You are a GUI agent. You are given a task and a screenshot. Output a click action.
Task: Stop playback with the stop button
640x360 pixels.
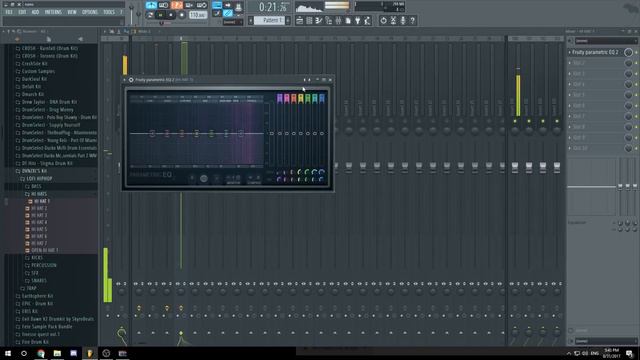point(171,15)
